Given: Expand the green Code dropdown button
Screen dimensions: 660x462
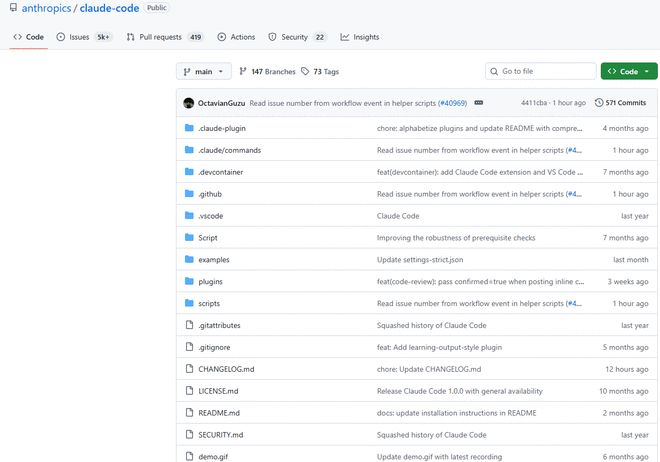Looking at the screenshot, I should pyautogui.click(x=629, y=72).
